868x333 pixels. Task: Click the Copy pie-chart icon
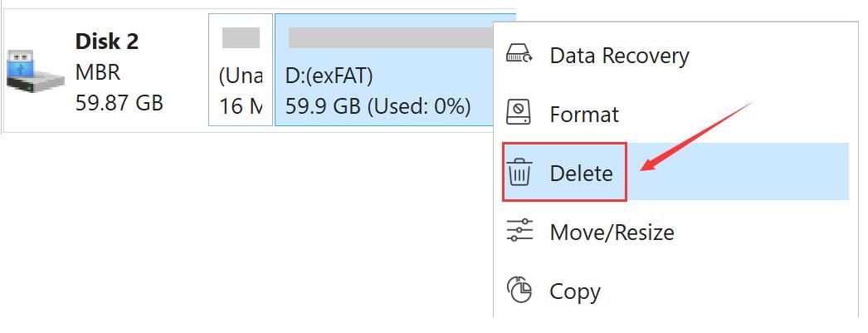519,291
